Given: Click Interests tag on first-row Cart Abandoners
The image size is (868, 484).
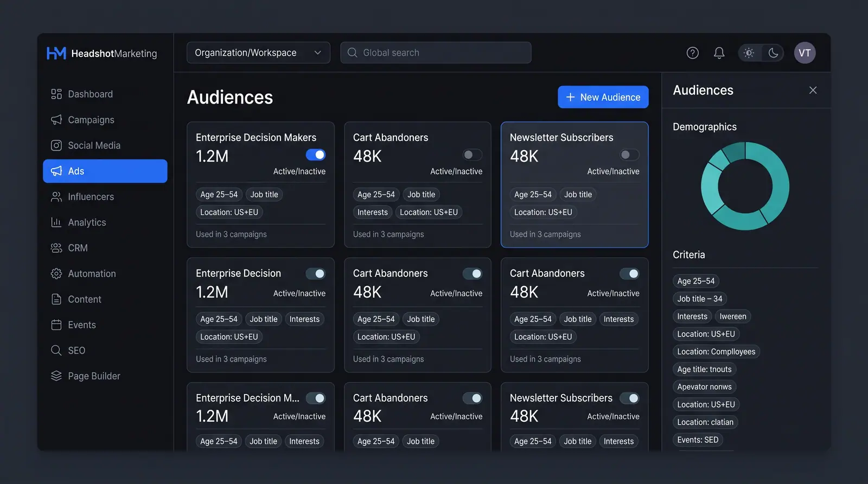Looking at the screenshot, I should (x=373, y=212).
